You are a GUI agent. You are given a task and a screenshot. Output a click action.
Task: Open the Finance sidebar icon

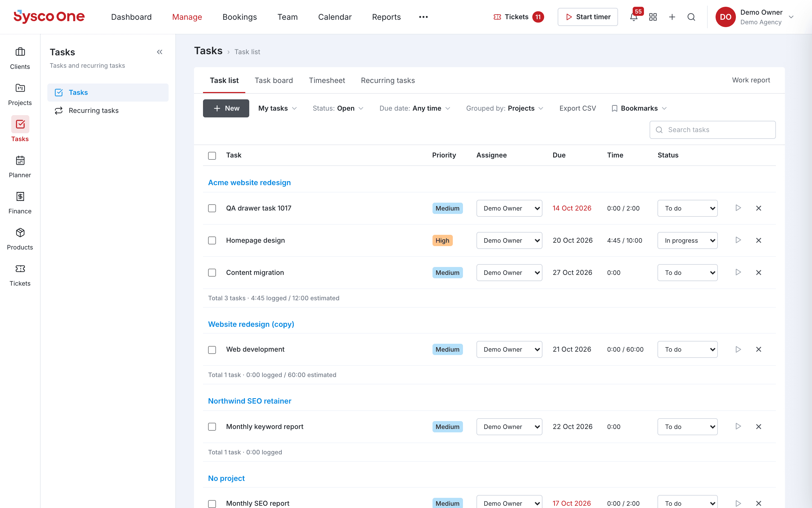click(20, 203)
